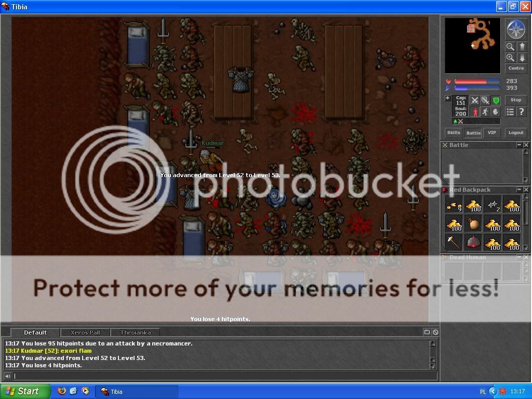
Task: Click the heart hitpoints icon
Action: click(x=448, y=82)
